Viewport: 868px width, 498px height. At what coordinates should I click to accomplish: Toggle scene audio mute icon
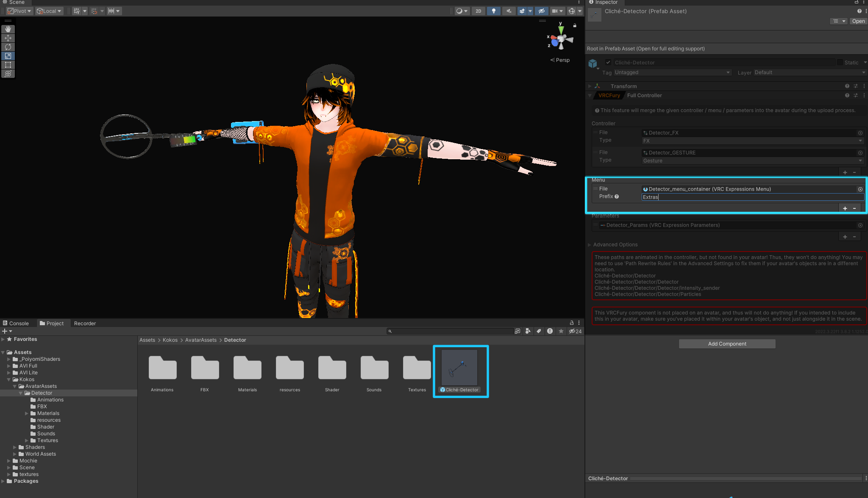(509, 11)
